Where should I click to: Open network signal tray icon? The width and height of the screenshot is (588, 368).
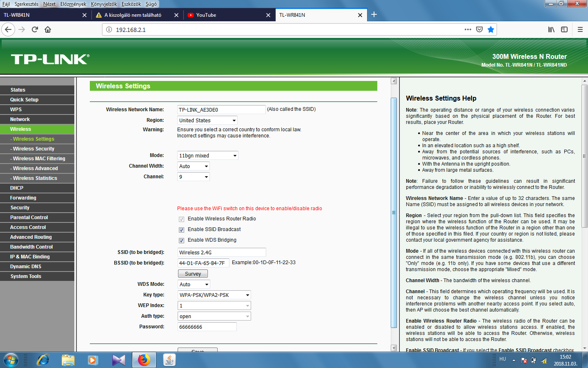click(x=543, y=361)
